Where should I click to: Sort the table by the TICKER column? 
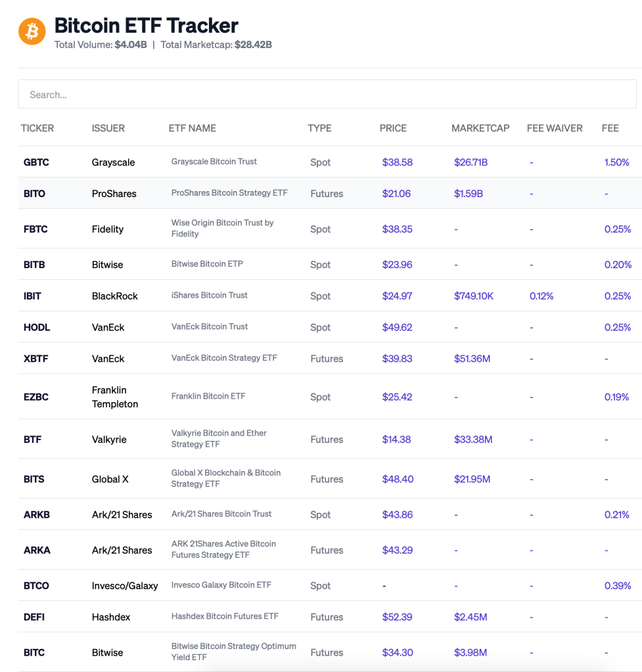point(37,128)
